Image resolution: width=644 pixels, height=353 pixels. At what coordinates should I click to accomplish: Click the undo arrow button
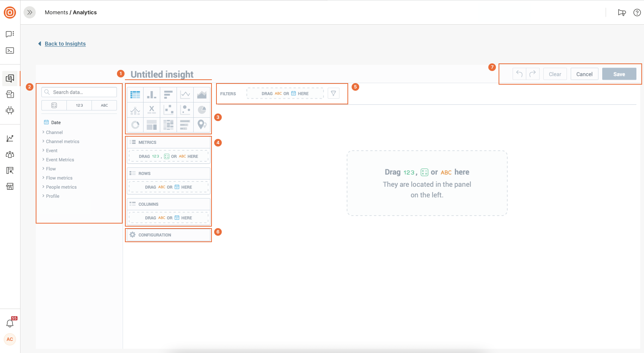pos(519,74)
